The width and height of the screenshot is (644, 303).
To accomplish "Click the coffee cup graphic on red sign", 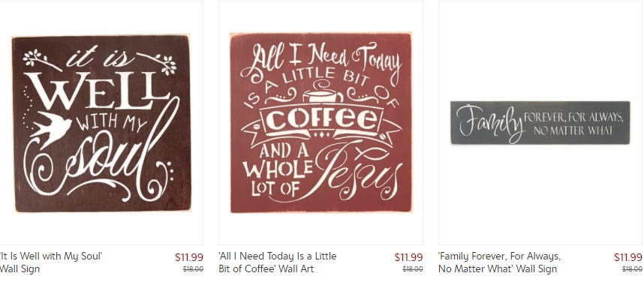I will (323, 92).
